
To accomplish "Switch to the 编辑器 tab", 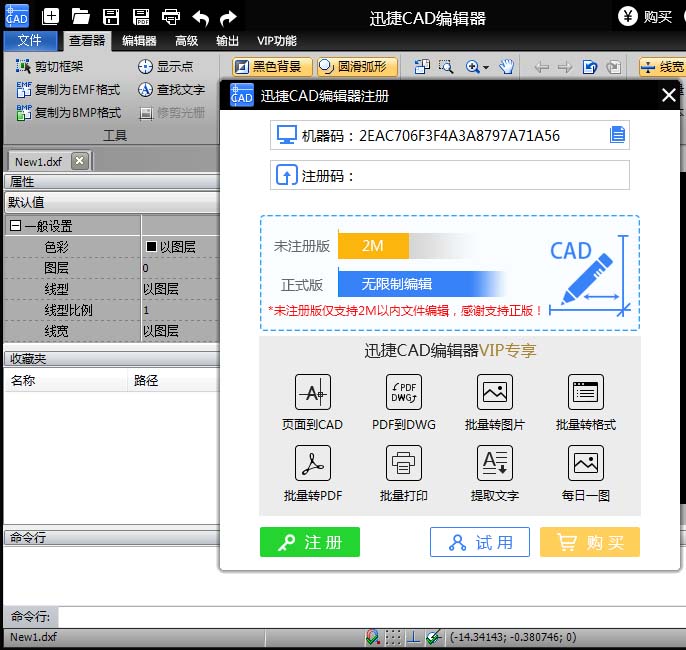I will pos(139,41).
